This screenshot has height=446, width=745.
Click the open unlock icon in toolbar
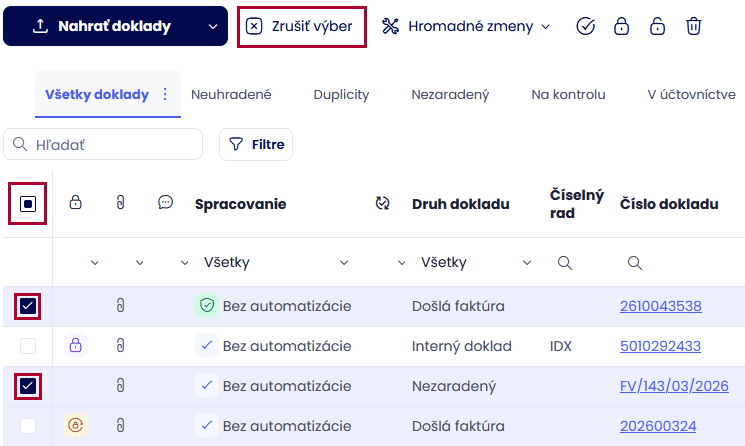pyautogui.click(x=657, y=26)
